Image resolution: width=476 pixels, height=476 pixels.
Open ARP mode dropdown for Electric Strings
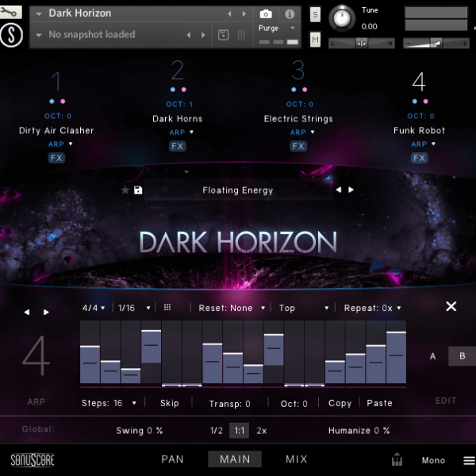pyautogui.click(x=313, y=132)
